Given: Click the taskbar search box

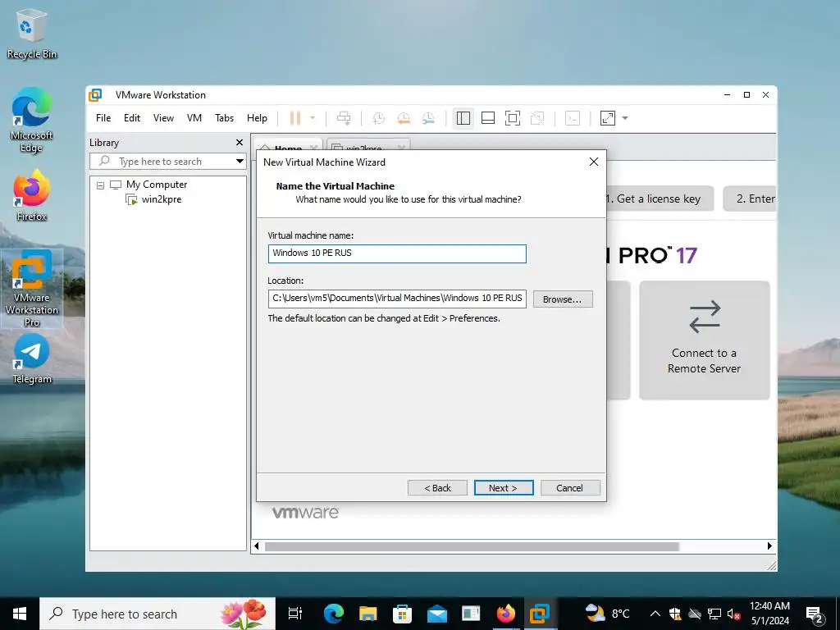Looking at the screenshot, I should (x=157, y=614).
